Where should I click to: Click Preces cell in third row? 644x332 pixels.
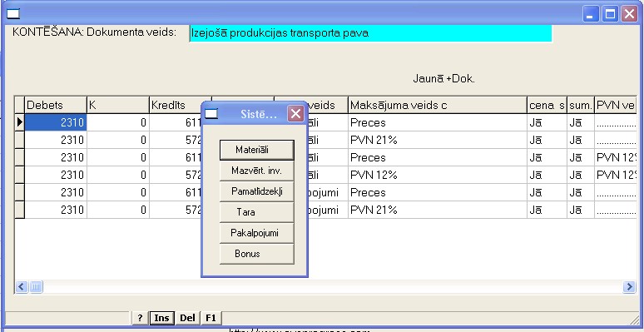[x=438, y=157]
